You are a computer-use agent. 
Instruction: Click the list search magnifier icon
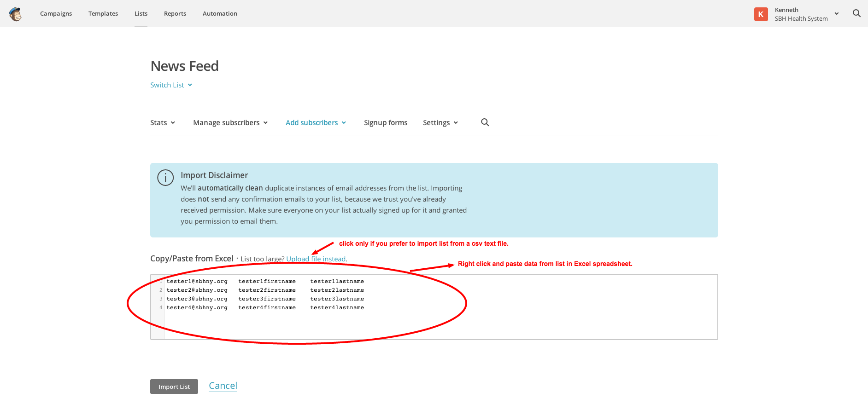pyautogui.click(x=485, y=122)
